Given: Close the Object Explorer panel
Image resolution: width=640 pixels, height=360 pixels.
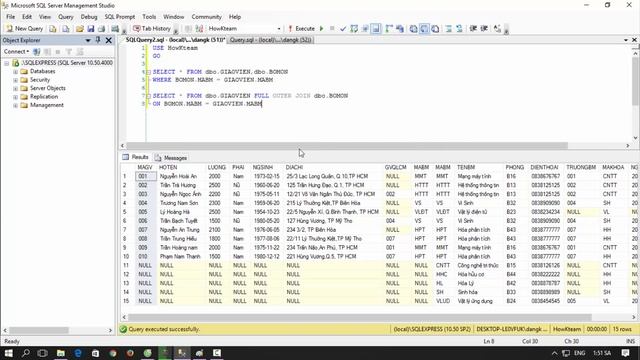Looking at the screenshot, I should [x=109, y=40].
